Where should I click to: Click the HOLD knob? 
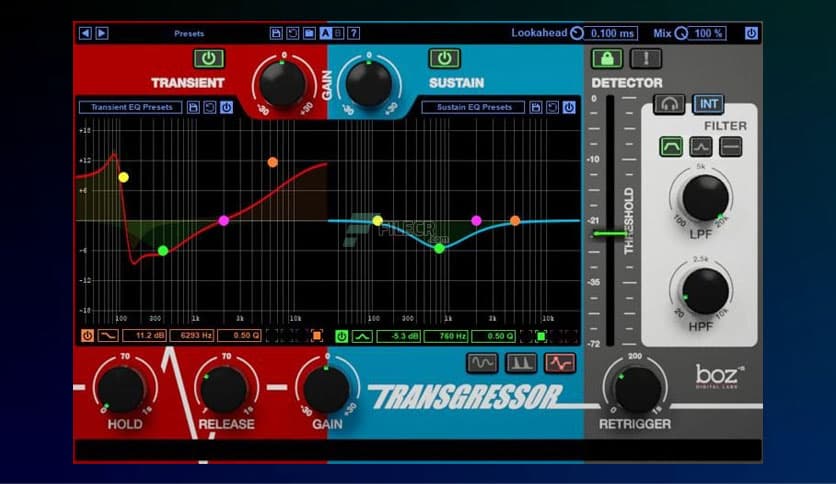pos(122,389)
